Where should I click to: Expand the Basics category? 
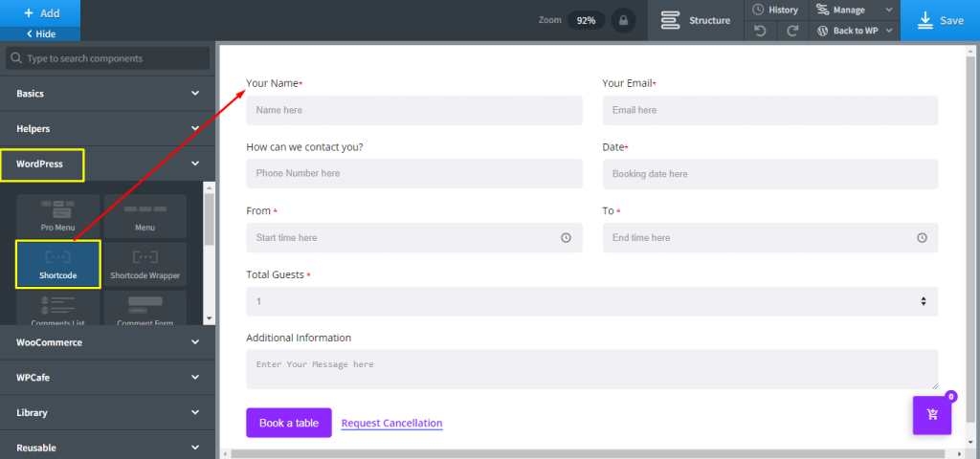pyautogui.click(x=107, y=93)
